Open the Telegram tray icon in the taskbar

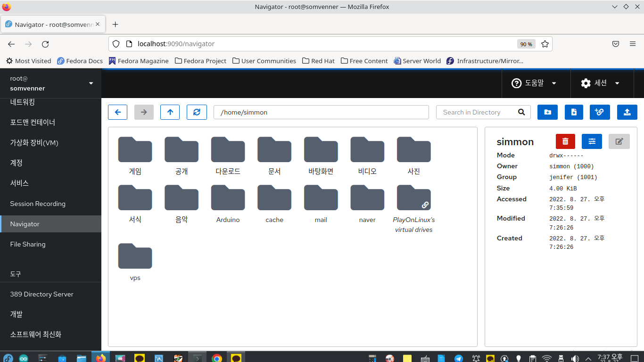pos(459,358)
